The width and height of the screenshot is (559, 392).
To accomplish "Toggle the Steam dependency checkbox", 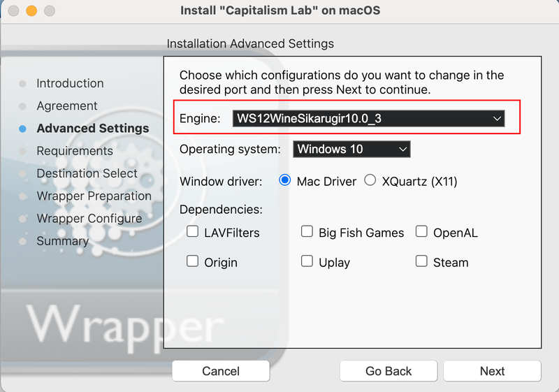I will click(421, 261).
